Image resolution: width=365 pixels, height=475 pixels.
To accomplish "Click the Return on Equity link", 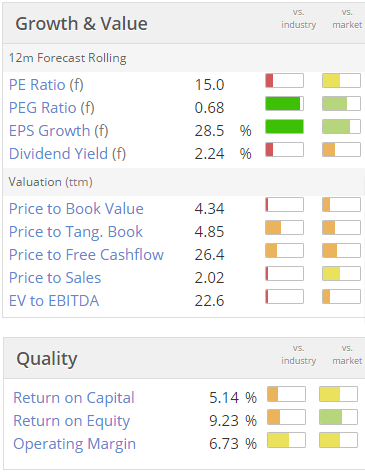I will [x=71, y=421].
